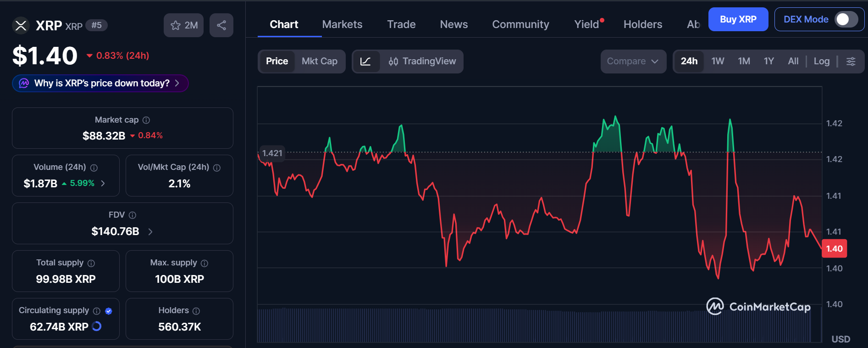Click the AI icon beside price-down question
The image size is (868, 348).
tap(24, 83)
